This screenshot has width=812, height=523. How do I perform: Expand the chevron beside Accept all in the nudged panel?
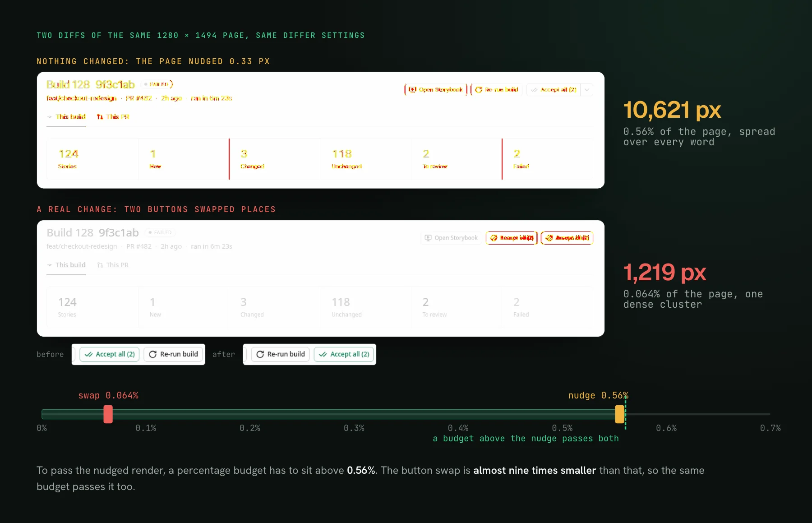[x=586, y=90]
